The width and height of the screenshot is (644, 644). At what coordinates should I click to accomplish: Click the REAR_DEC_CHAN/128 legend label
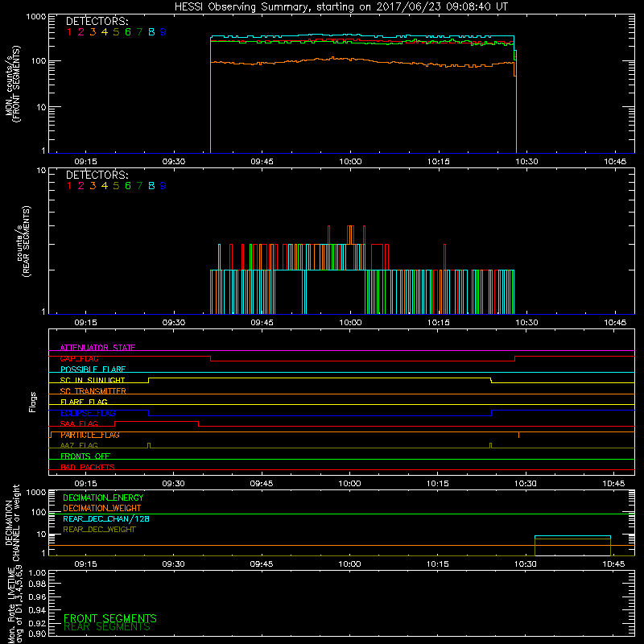pyautogui.click(x=106, y=518)
